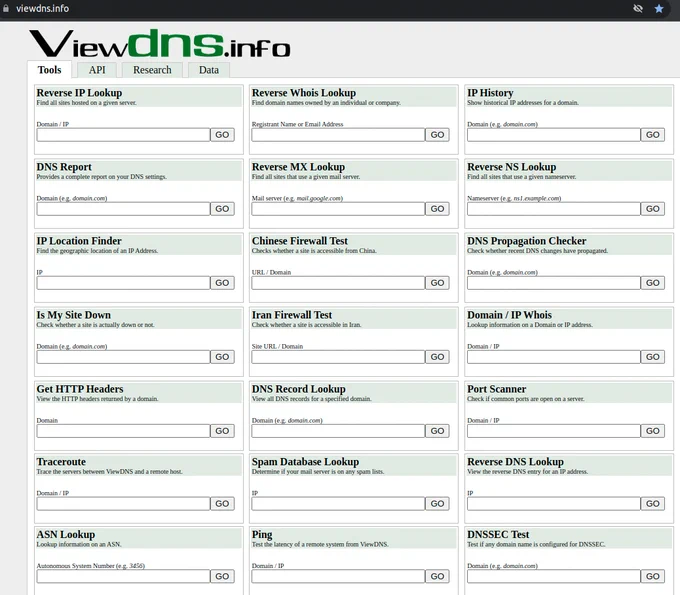The height and width of the screenshot is (595, 680).
Task: Click the bookmark star icon in address bar
Action: coord(659,9)
